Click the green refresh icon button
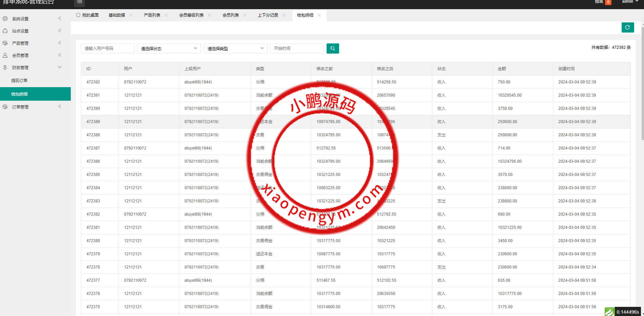Viewport: 644px width, 316px height. point(627,27)
